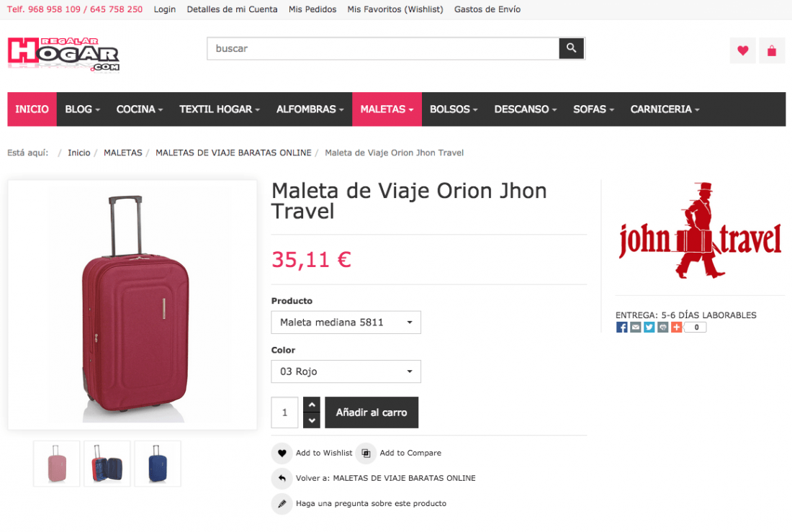
Task: Open the Producto dropdown Maleta mediana 5811
Action: tap(346, 323)
